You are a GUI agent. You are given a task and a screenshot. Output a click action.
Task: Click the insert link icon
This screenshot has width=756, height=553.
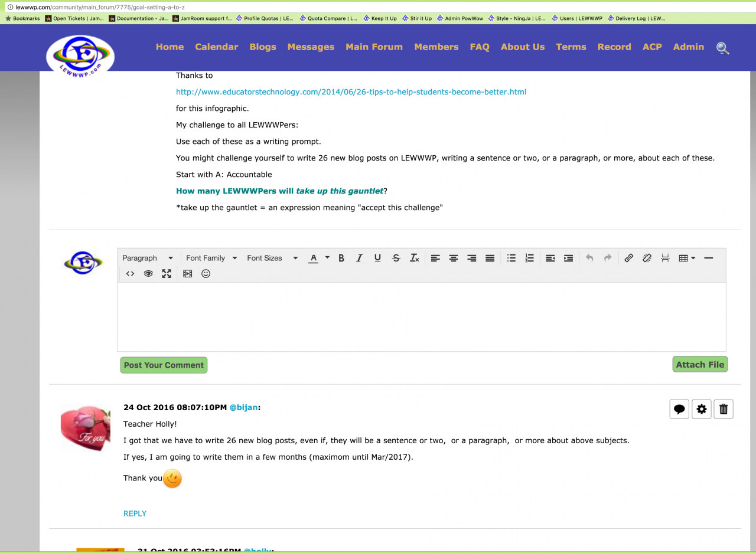(629, 258)
